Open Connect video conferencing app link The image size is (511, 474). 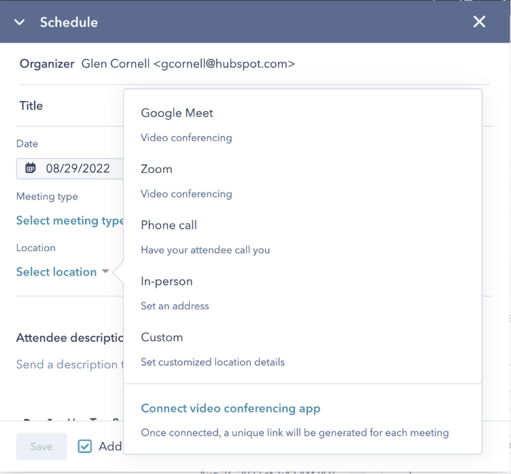click(230, 408)
